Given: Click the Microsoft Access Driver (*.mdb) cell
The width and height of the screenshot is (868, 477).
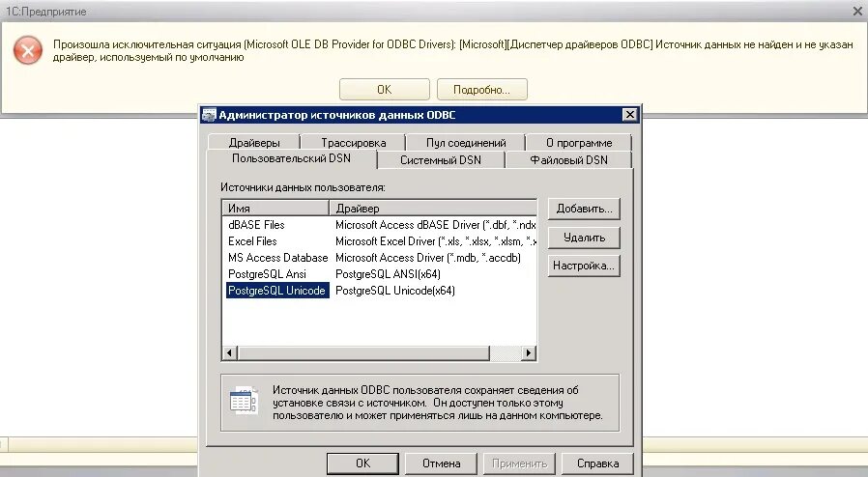Looking at the screenshot, I should 428,258.
